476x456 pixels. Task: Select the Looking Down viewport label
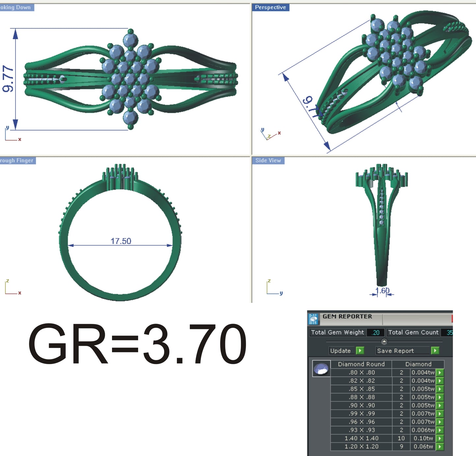(17, 7)
